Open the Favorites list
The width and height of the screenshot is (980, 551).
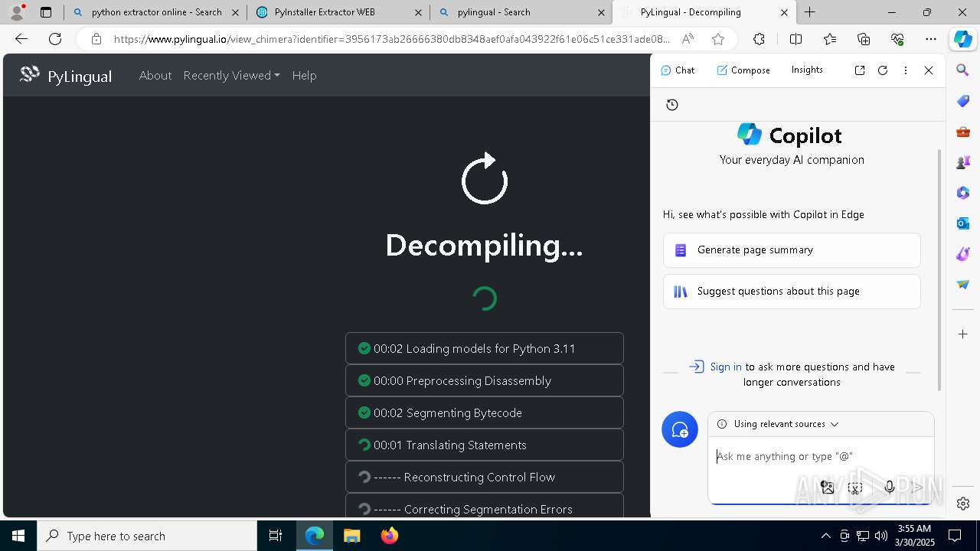pos(830,39)
